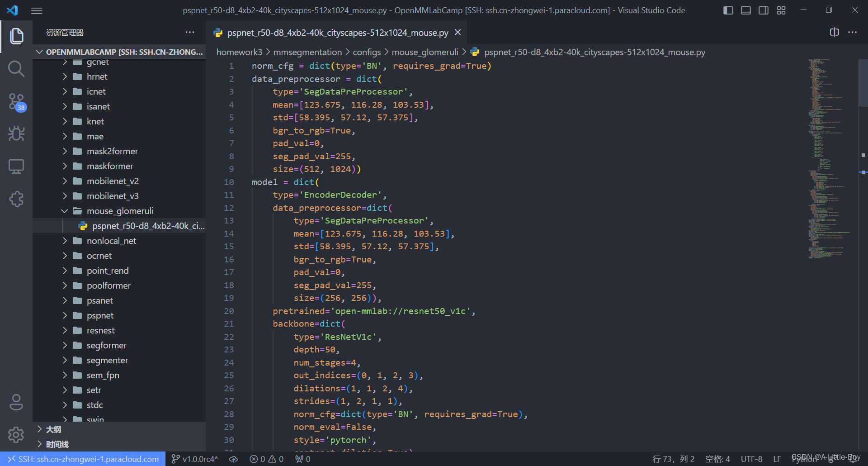Change indentation setting 空格: 4
The image size is (868, 466).
[x=717, y=459]
